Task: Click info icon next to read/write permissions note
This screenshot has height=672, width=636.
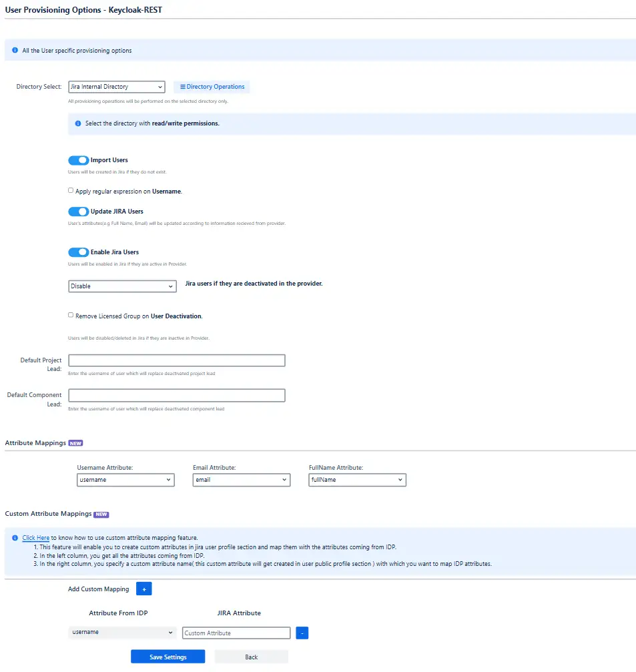Action: point(78,123)
